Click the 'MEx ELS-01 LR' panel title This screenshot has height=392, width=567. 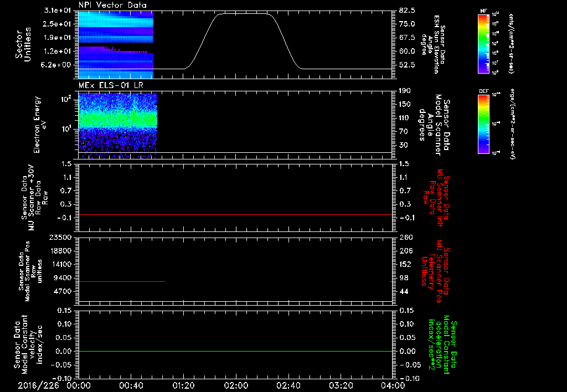coord(111,85)
